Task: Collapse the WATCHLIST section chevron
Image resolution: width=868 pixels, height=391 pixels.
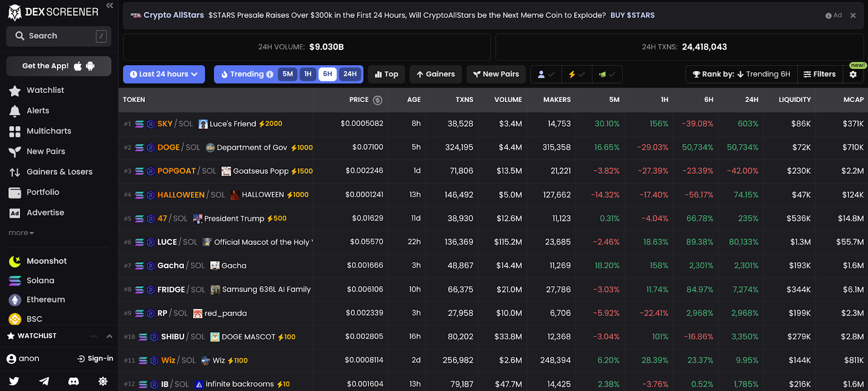Action: point(110,336)
